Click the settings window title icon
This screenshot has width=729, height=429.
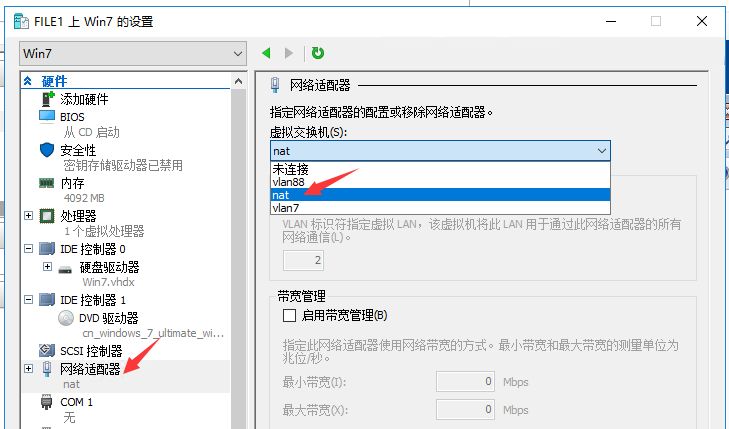point(21,21)
